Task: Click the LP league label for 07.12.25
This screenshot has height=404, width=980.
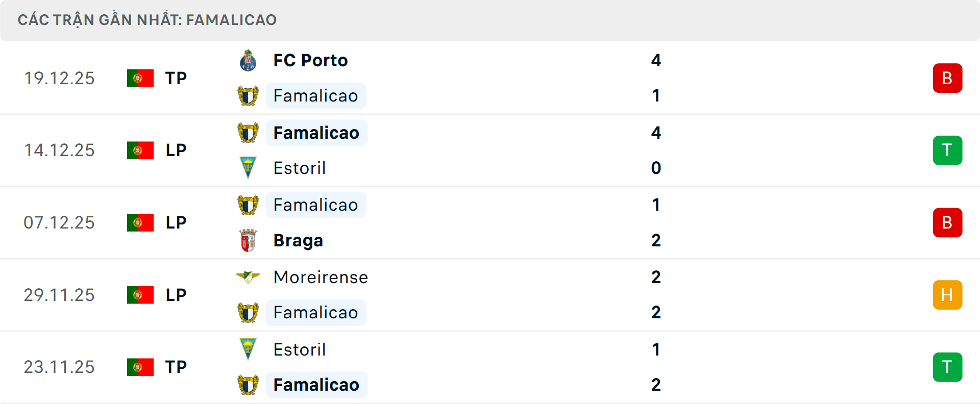Action: click(x=176, y=223)
